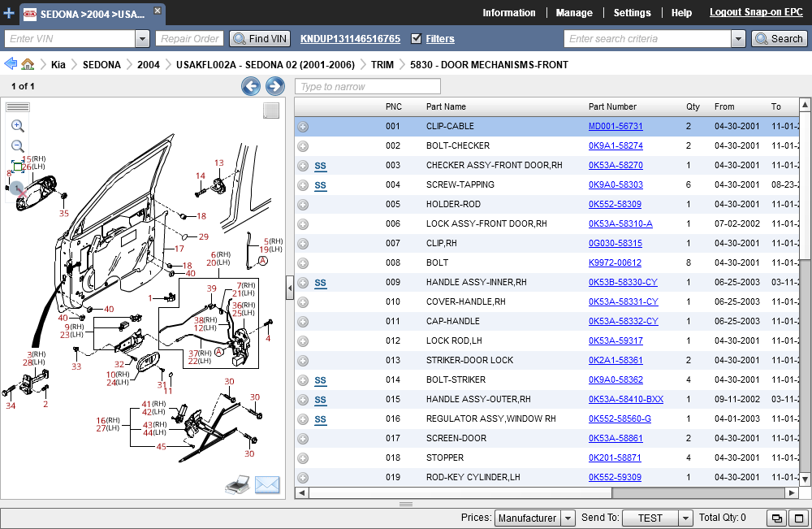Screen dimensions: 812x529
Task: Click the Search button
Action: [780, 39]
